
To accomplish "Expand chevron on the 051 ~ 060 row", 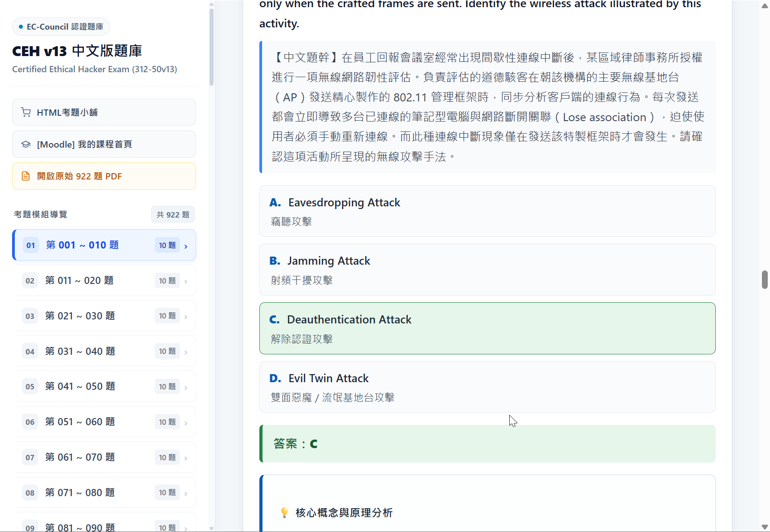I will pos(186,423).
